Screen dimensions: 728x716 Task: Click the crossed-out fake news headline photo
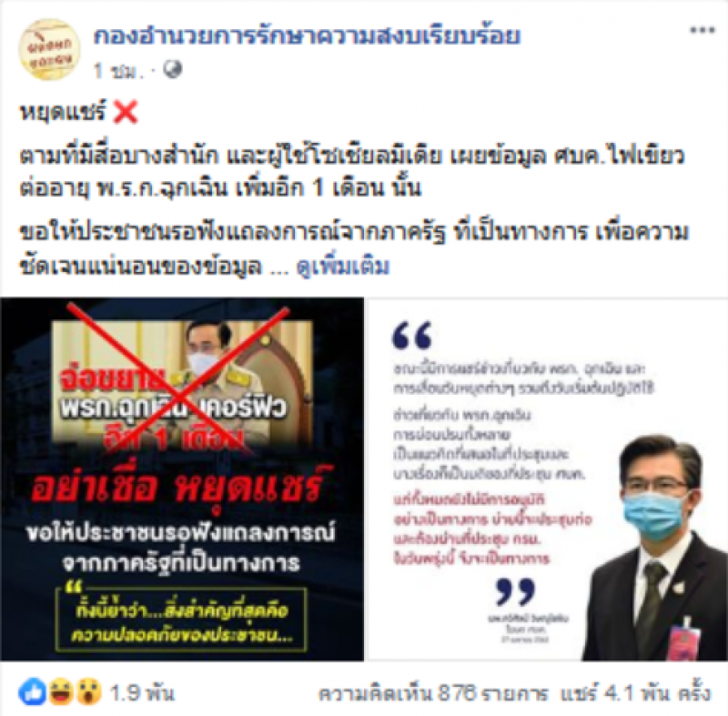[182, 381]
